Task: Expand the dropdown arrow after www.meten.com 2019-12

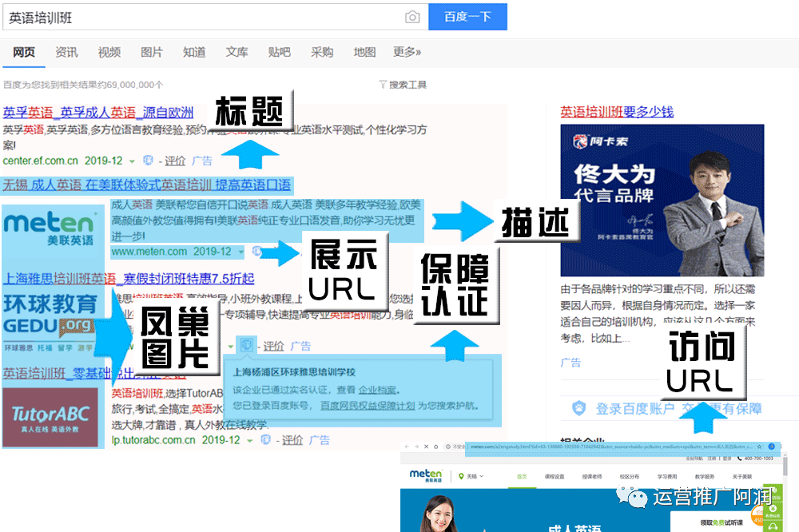Action: click(x=241, y=252)
